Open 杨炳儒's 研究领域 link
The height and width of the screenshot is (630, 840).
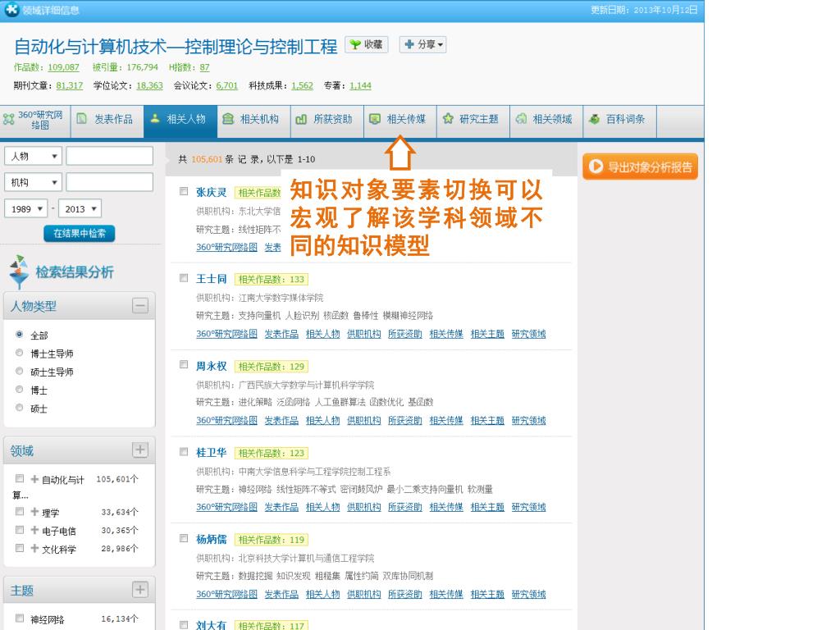tap(529, 594)
